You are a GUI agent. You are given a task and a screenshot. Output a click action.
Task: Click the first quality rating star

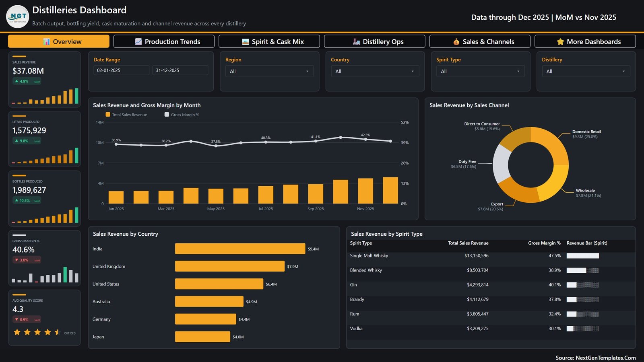pos(17,332)
